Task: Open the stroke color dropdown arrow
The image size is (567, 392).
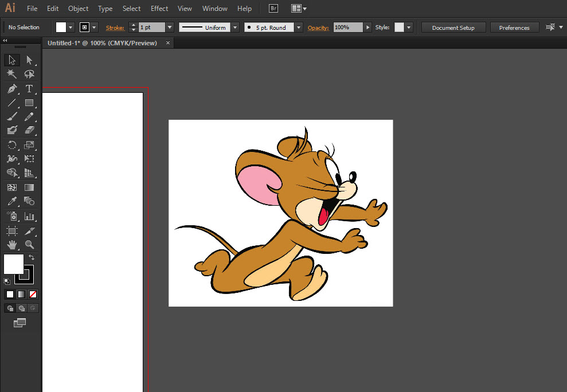Action: coord(94,28)
